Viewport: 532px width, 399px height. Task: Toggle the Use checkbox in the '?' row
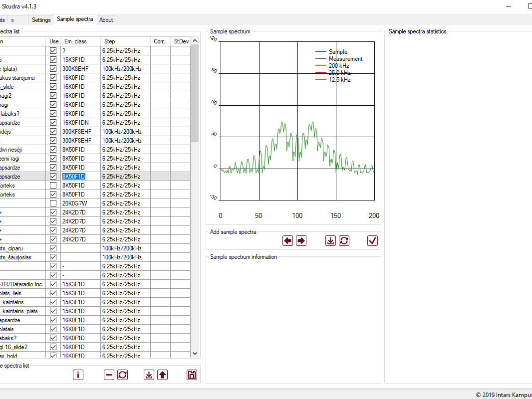[x=53, y=51]
